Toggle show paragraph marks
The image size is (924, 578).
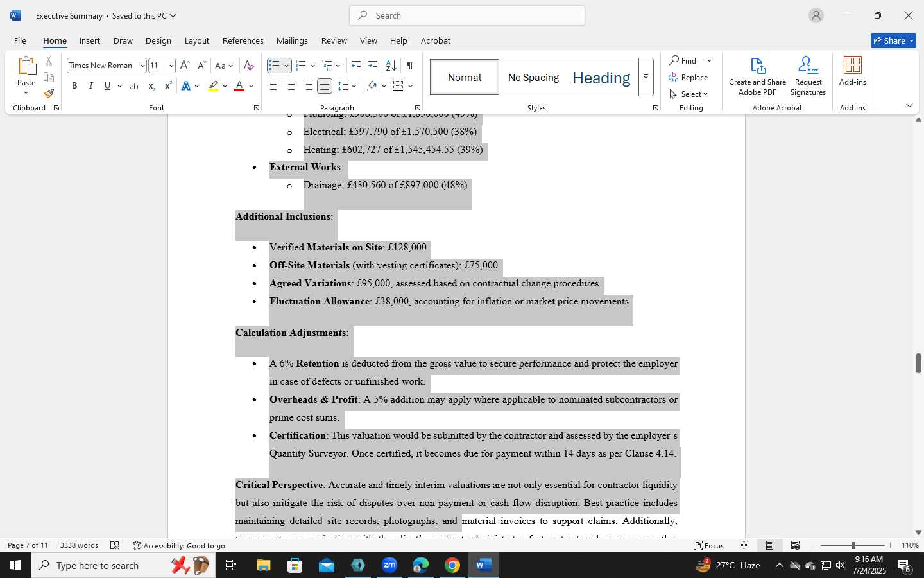(x=410, y=66)
